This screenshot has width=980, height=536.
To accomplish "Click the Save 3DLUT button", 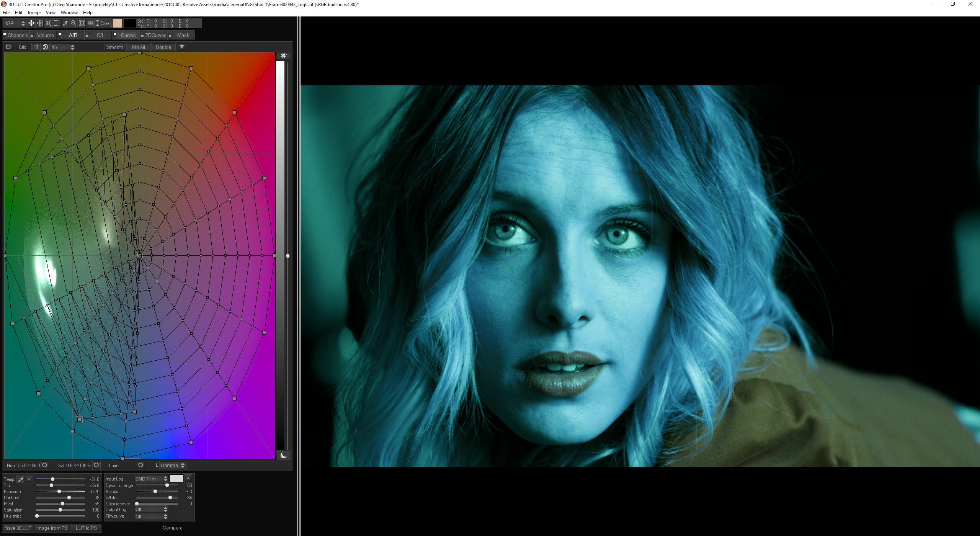I will (18, 528).
